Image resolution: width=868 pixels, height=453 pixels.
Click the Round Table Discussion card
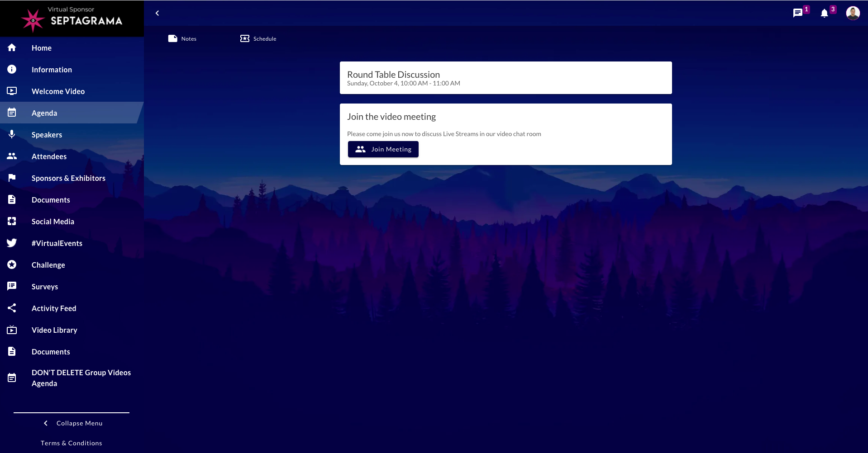(x=506, y=78)
